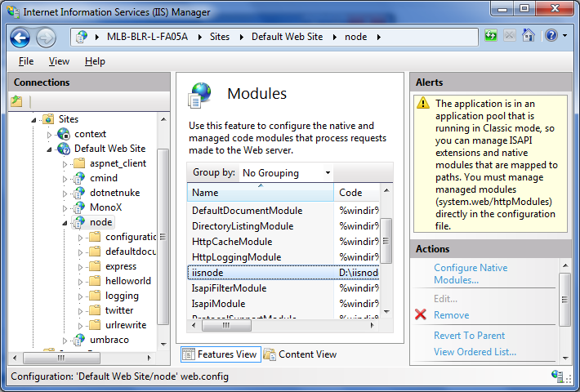Click the logging folder icon

click(95, 296)
